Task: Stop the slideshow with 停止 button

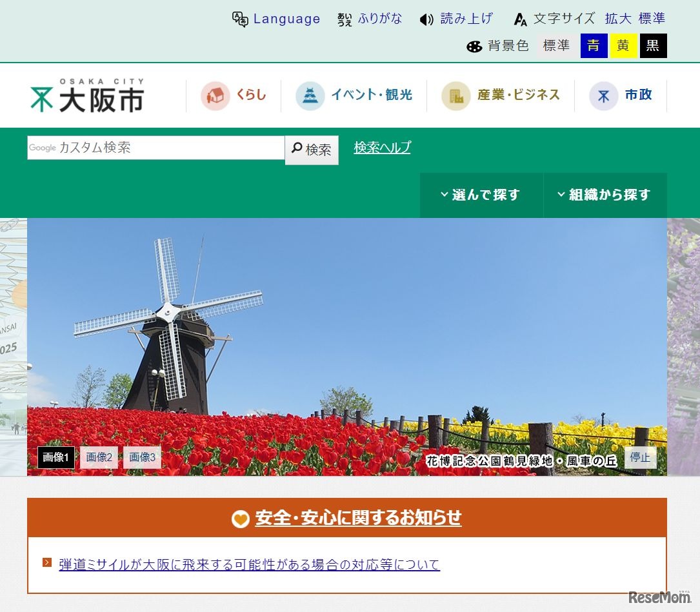Action: point(639,457)
